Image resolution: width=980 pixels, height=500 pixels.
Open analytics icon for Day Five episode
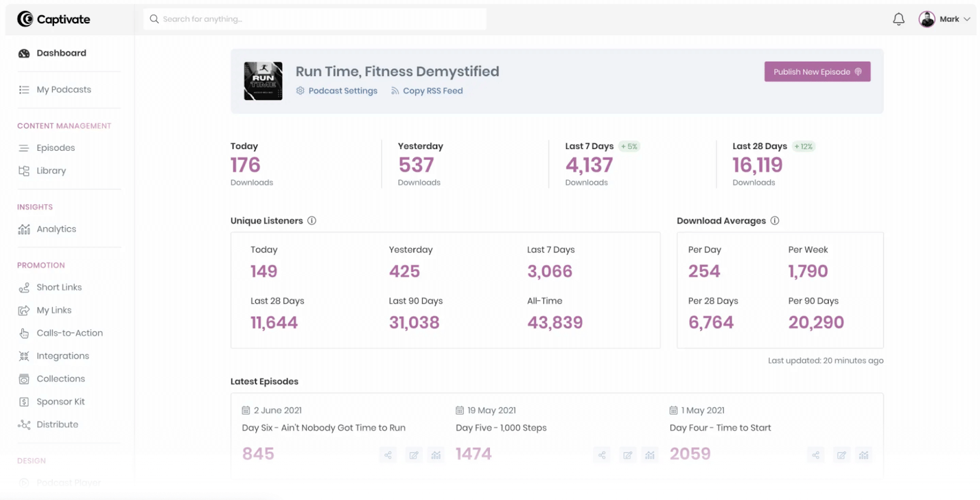[x=650, y=455]
